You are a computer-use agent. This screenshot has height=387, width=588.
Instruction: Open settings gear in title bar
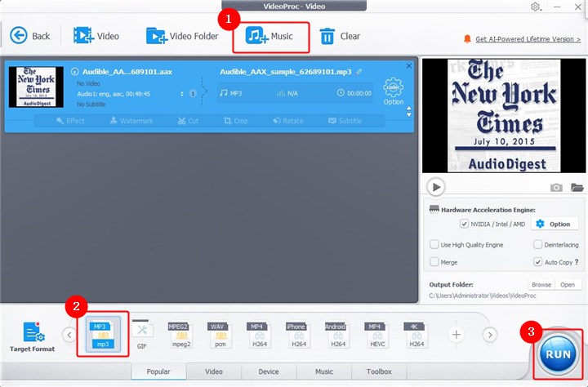(536, 7)
